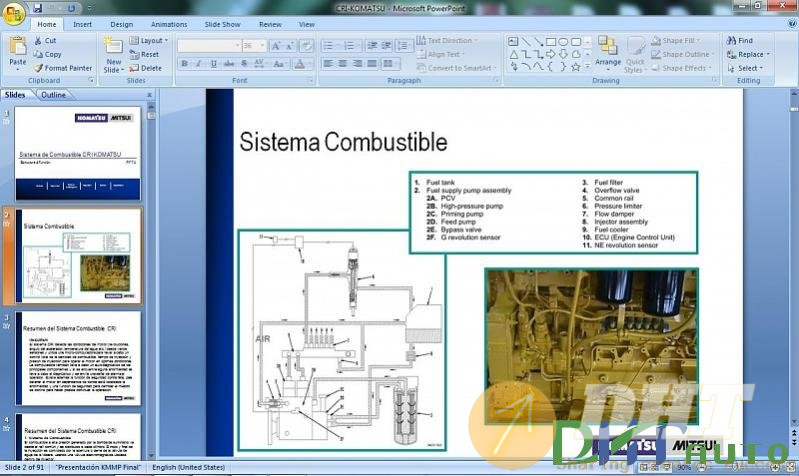Toggle Strikethrough formatting
Screen dimensions: 799x476
pos(229,64)
